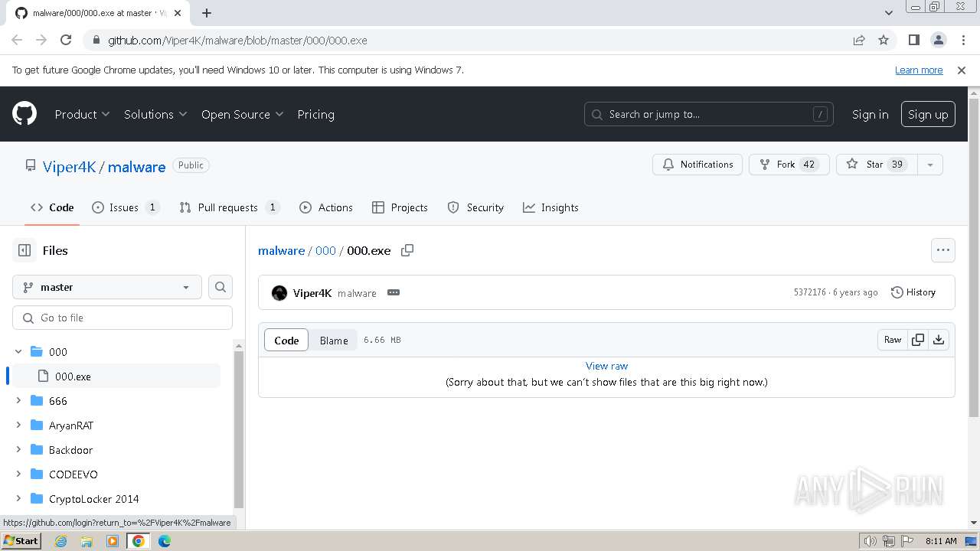Focus the Search or jump to field

708,114
